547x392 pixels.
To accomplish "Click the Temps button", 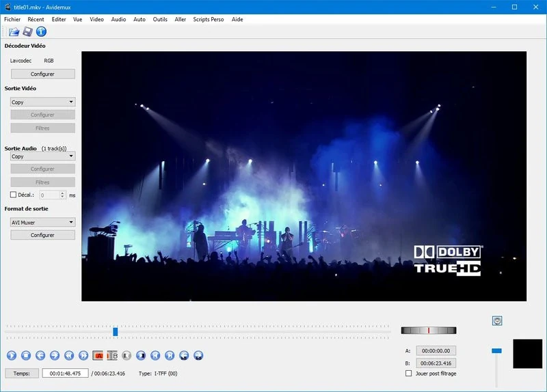I will point(22,373).
